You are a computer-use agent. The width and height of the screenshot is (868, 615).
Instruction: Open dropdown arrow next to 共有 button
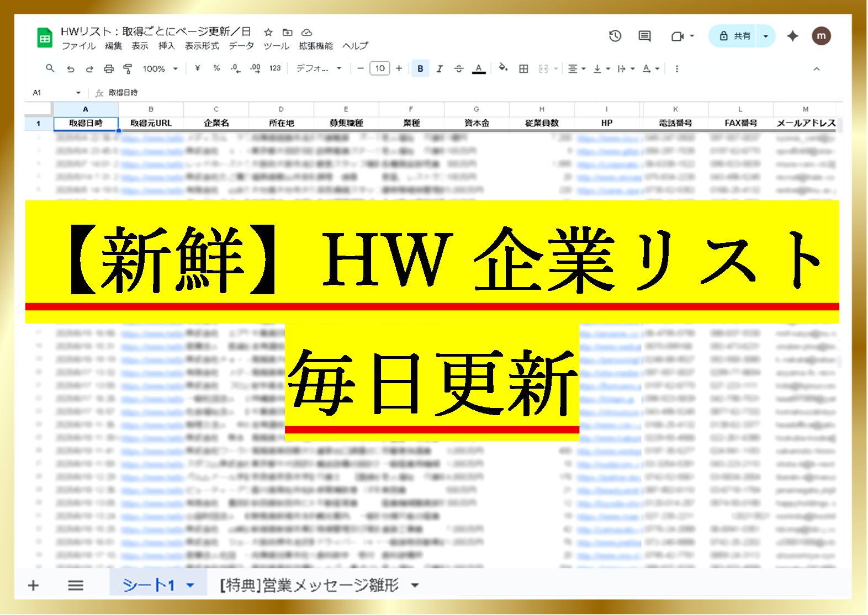[x=766, y=36]
